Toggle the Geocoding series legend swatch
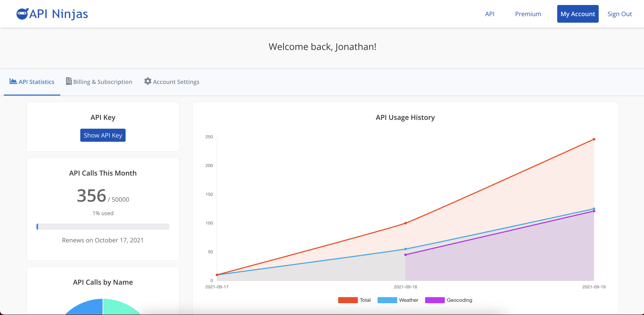Image resolution: width=644 pixels, height=315 pixels. point(435,300)
